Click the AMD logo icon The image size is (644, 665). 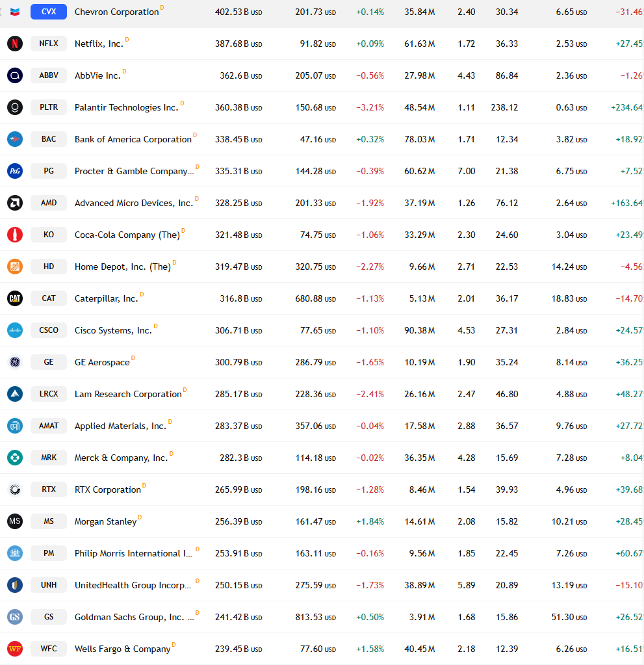coord(15,203)
